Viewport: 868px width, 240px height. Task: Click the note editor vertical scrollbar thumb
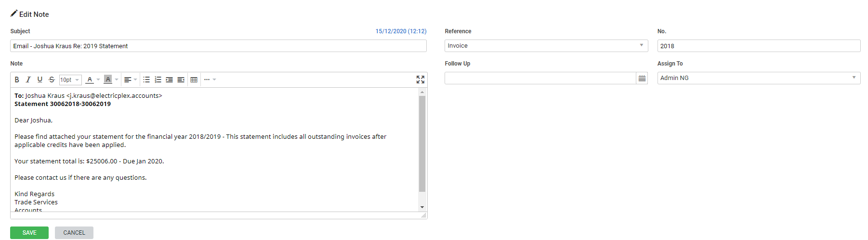click(422, 144)
